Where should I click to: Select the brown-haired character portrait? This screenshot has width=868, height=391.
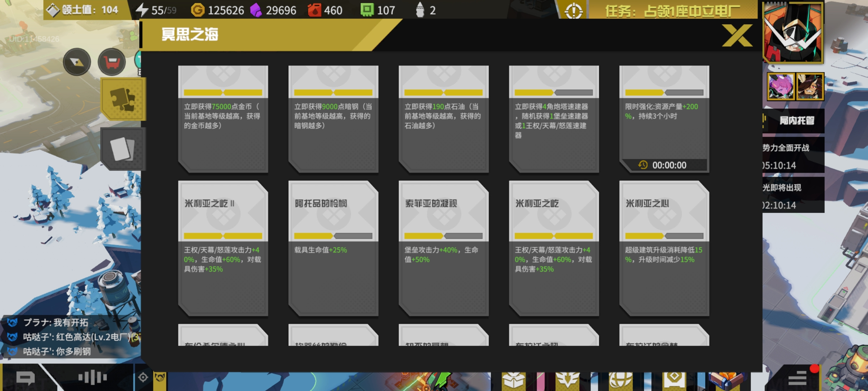pos(810,87)
